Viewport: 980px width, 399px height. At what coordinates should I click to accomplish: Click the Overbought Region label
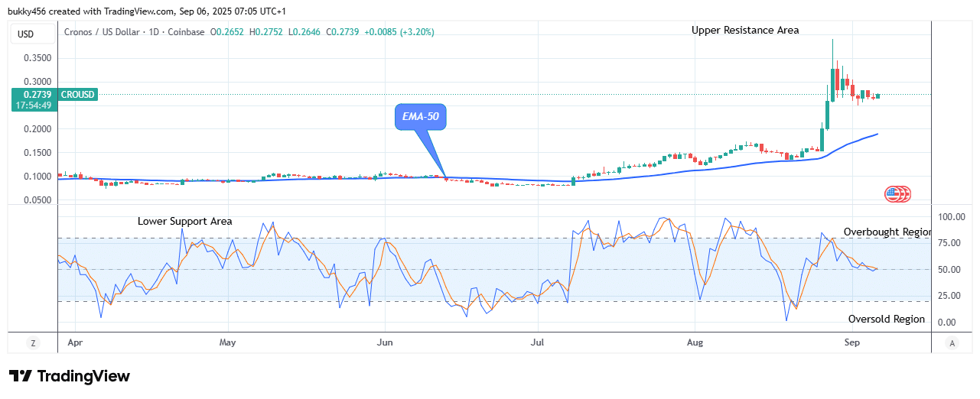pyautogui.click(x=887, y=232)
